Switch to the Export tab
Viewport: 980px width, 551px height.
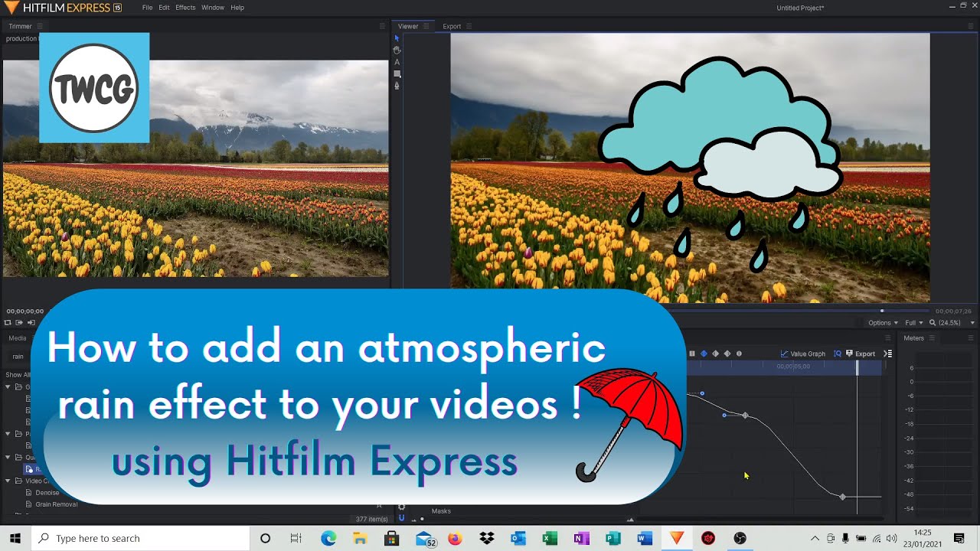pos(452,26)
